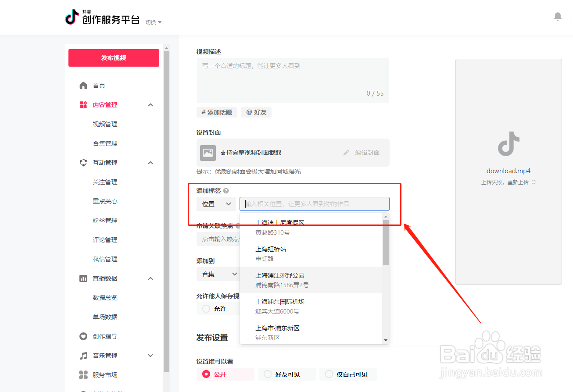
Task: Click the re-upload refresh icon
Action: (x=534, y=182)
